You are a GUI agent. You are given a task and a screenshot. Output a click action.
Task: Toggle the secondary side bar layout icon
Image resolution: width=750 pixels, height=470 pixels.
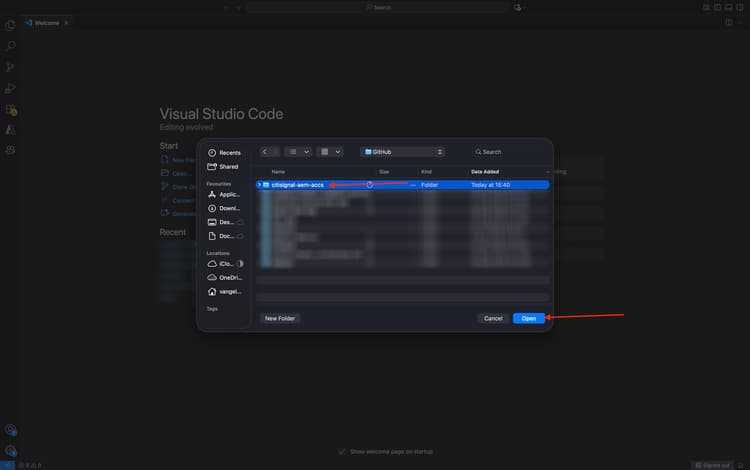(739, 7)
